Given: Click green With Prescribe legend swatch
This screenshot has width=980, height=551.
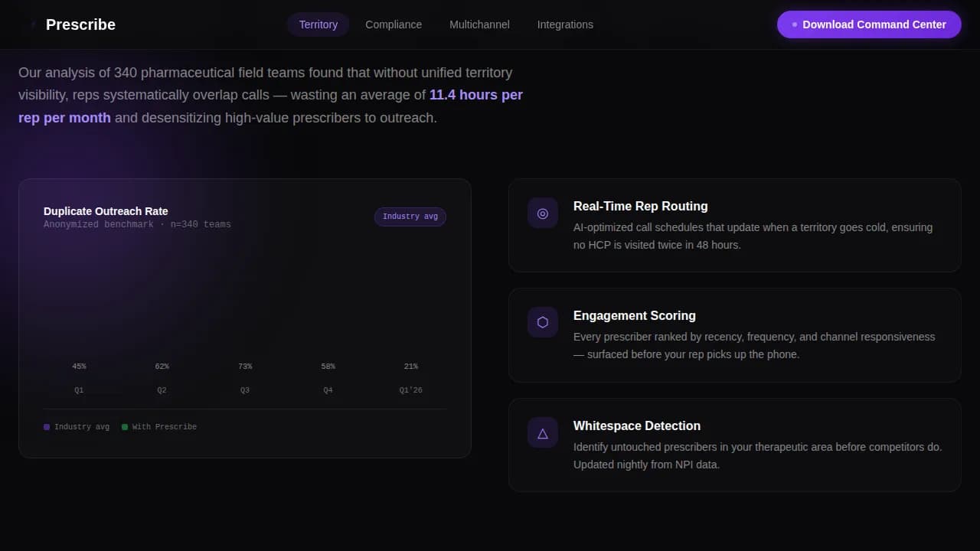Looking at the screenshot, I should coord(125,427).
